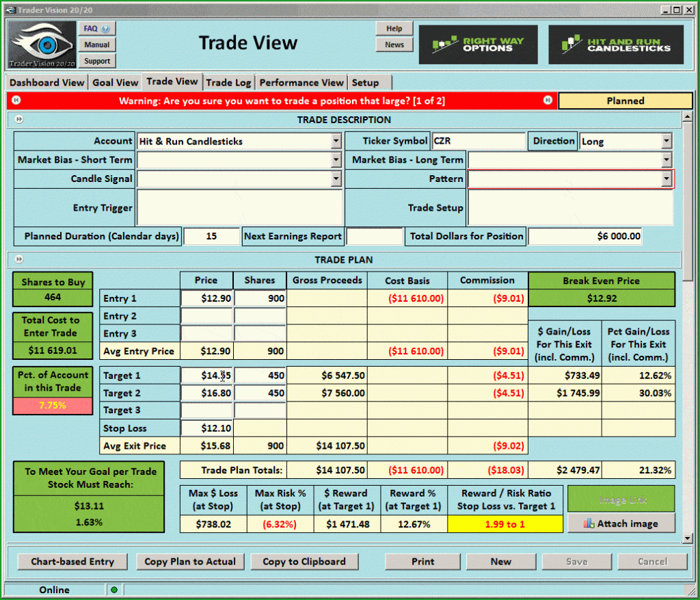The width and height of the screenshot is (700, 600).
Task: Open the Hit and Run Candlesticks banner
Action: pos(615,45)
